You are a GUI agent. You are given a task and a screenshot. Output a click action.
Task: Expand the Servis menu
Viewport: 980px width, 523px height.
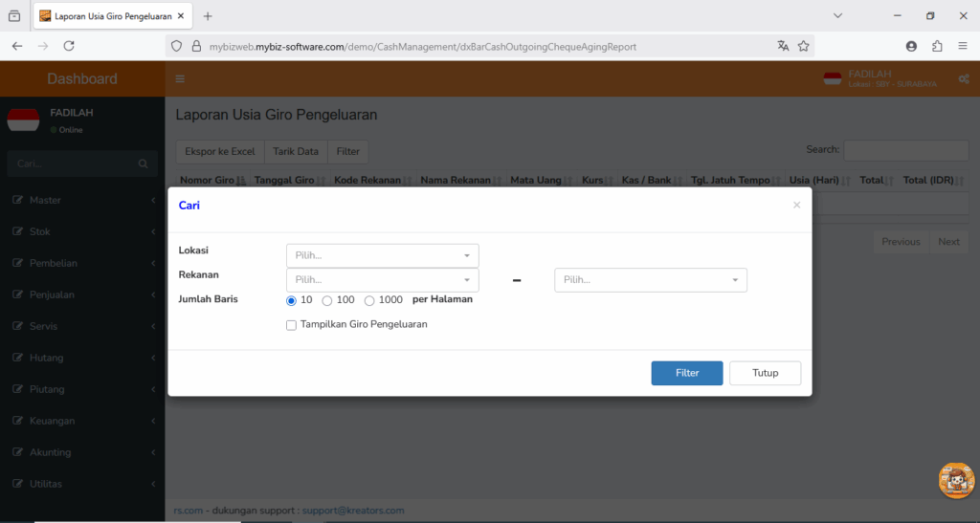coord(82,326)
